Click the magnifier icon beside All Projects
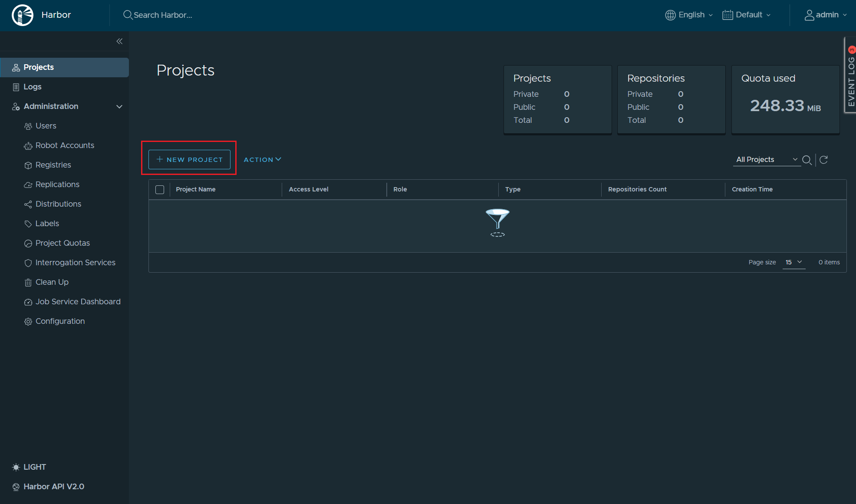 [x=807, y=160]
